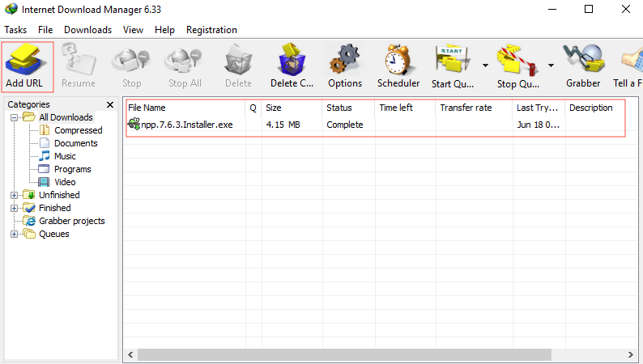This screenshot has height=364, width=643.
Task: Open Stop Queue dropdown arrow
Action: pos(551,65)
